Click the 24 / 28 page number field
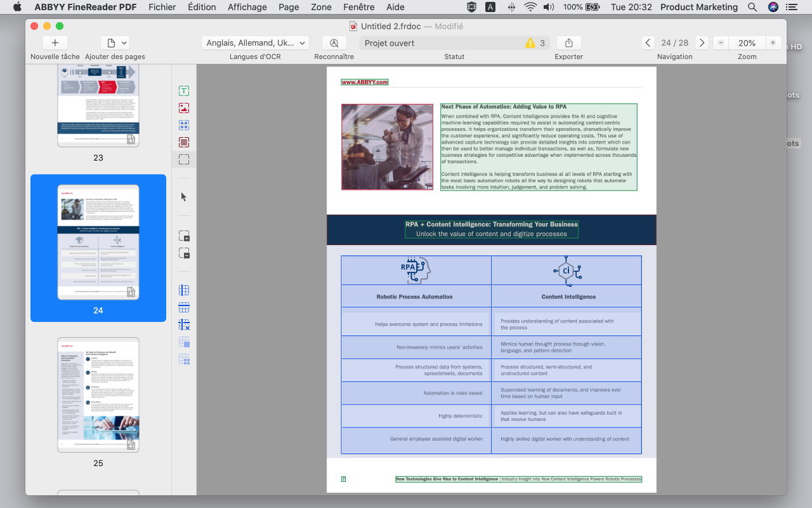 (x=674, y=43)
